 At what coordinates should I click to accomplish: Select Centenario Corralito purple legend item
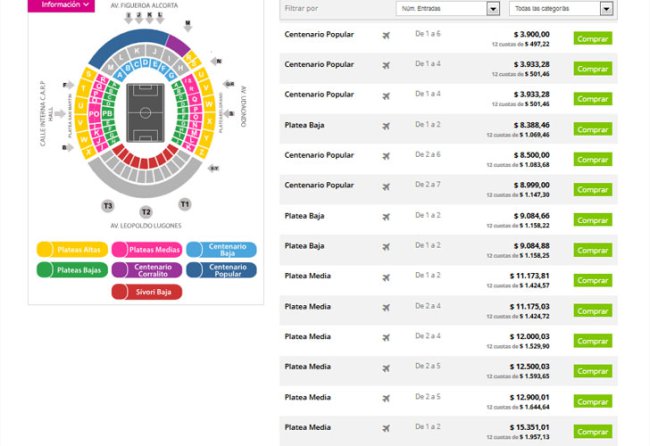point(146,270)
